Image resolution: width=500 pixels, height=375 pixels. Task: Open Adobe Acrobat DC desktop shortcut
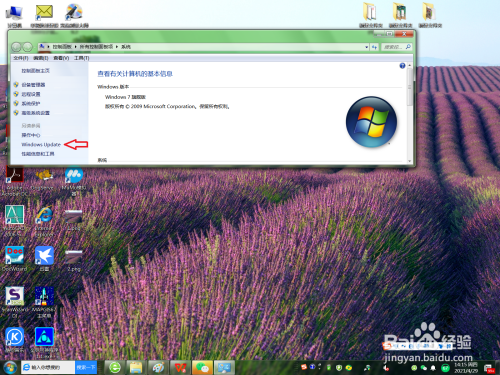pos(14,181)
